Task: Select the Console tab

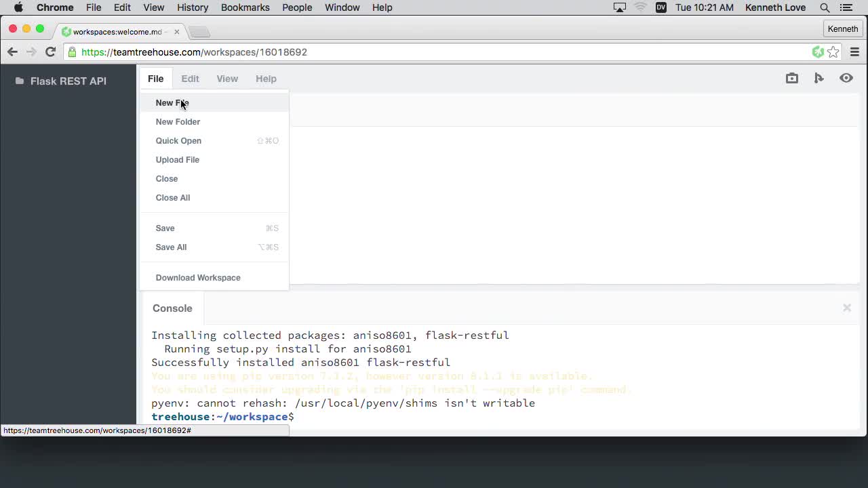Action: click(172, 308)
